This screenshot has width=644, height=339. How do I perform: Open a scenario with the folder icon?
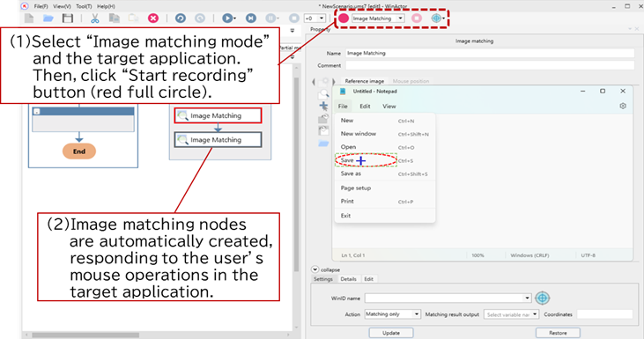(48, 18)
